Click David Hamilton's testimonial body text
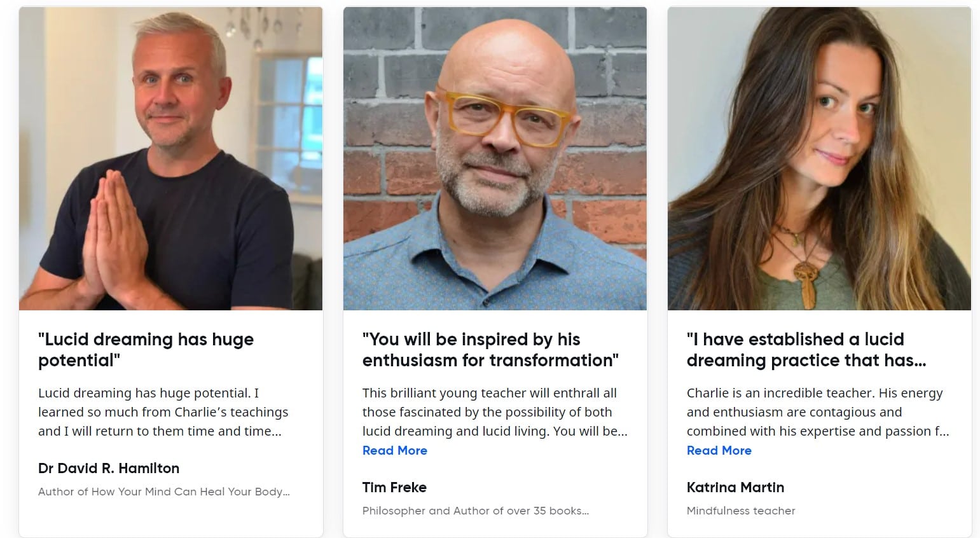980x538 pixels. 163,412
